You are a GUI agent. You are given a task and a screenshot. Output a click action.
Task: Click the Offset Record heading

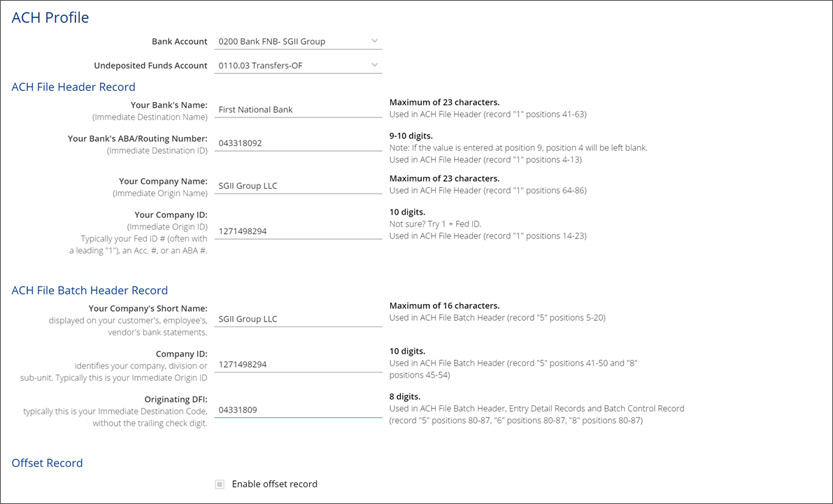48,463
